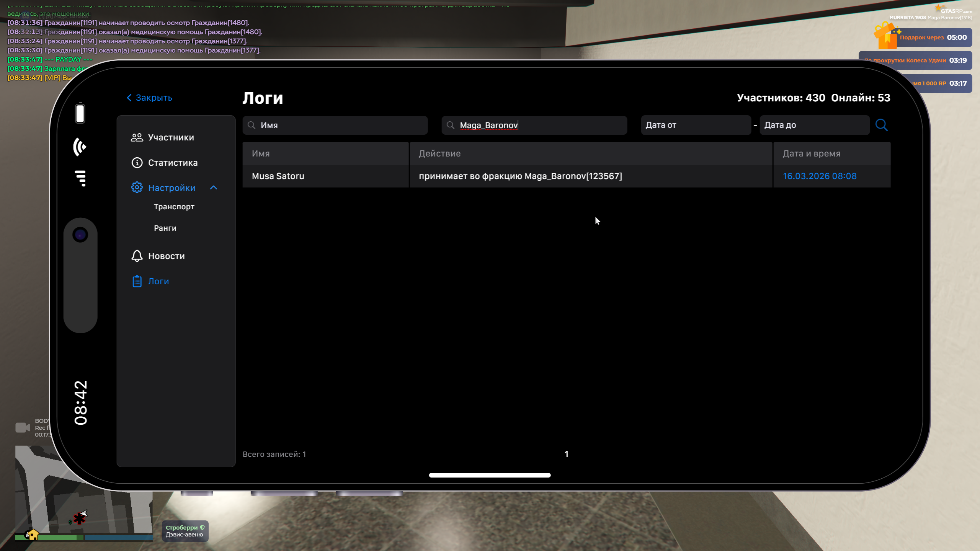Select page 1 in pagination

[x=566, y=454]
